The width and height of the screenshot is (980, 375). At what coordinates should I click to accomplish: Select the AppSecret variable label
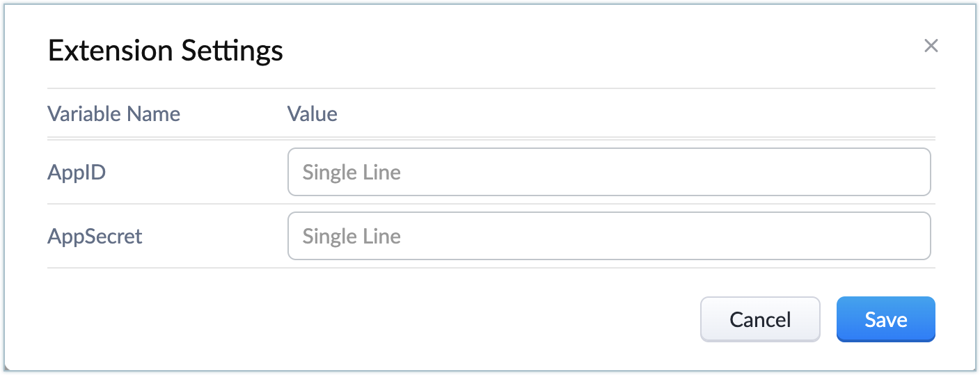[x=95, y=236]
